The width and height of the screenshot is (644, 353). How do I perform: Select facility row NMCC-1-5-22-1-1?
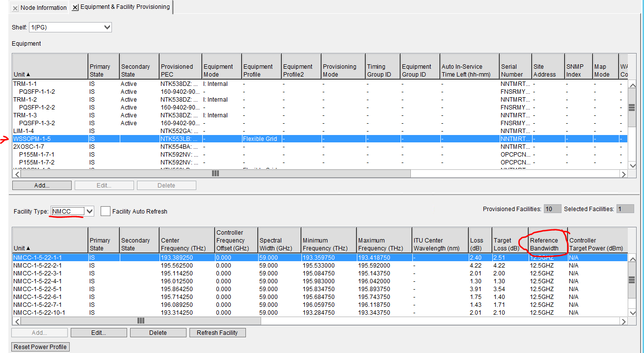[320, 258]
